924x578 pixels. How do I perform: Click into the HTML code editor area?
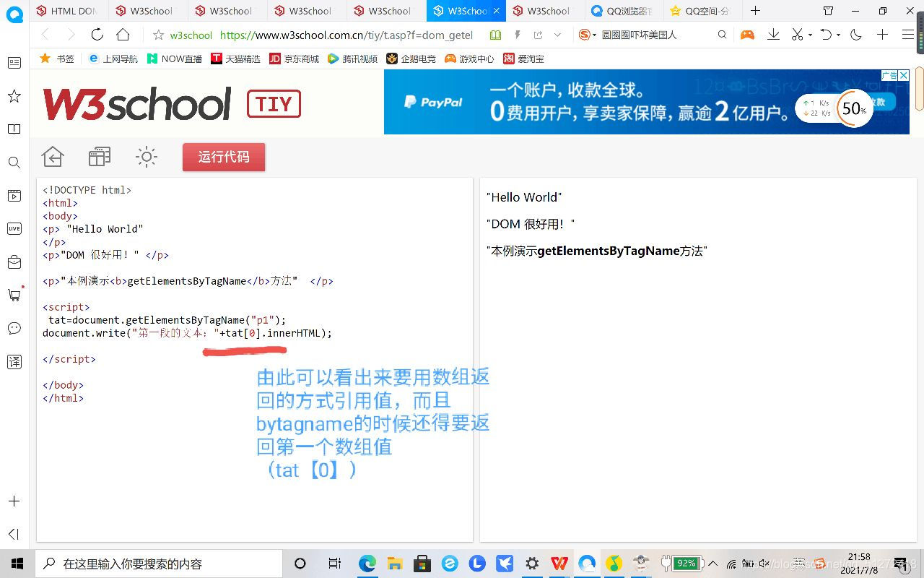pyautogui.click(x=255, y=360)
